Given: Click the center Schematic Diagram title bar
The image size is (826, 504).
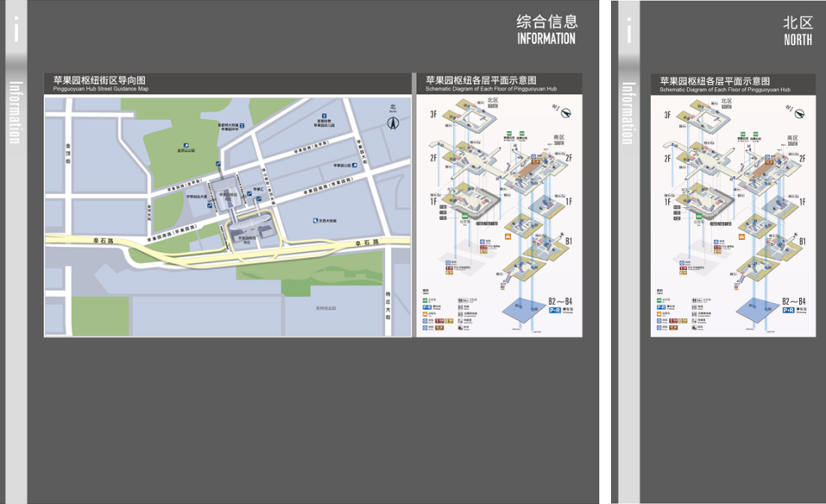Looking at the screenshot, I should pos(497,83).
